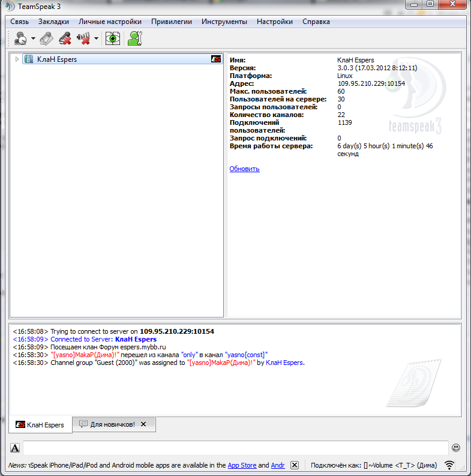Click the Подключён как status text
The image size is (471, 476).
point(374,465)
